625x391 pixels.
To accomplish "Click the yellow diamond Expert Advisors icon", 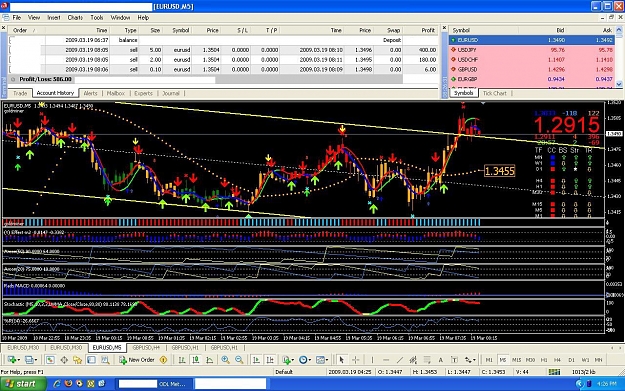I will 163,360.
